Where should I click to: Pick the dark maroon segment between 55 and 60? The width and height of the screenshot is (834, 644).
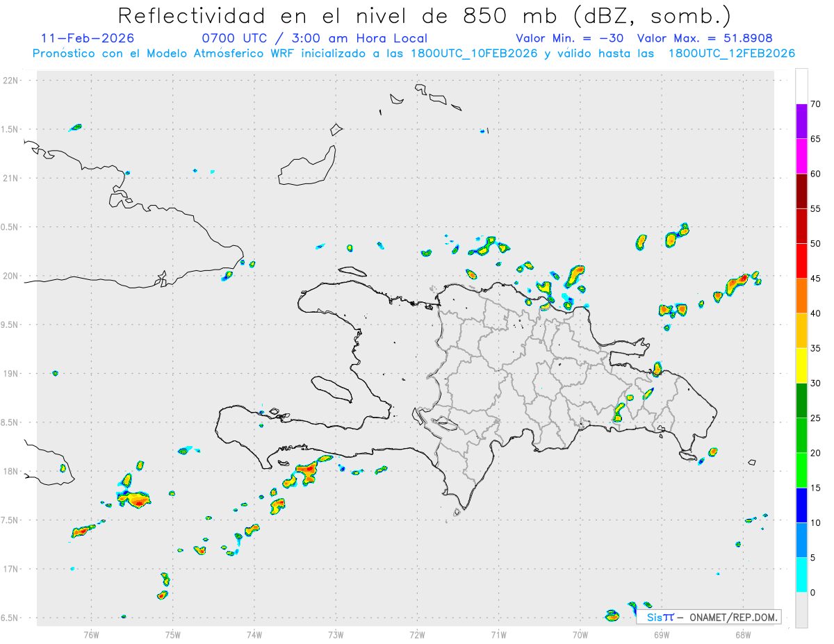click(801, 191)
